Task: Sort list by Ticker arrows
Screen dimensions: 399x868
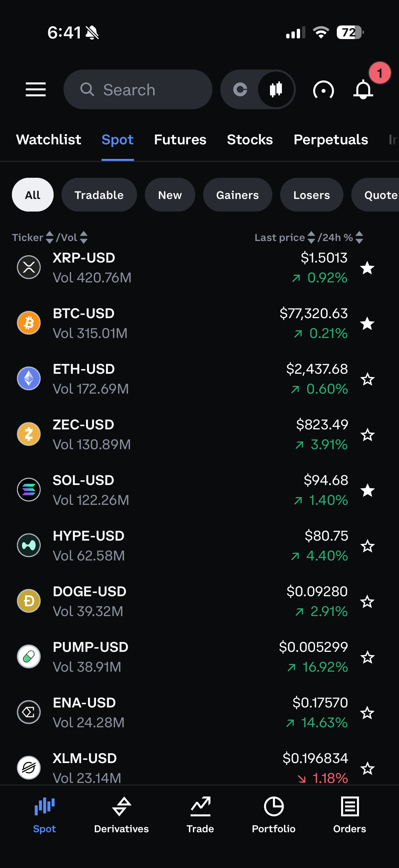Action: 50,237
